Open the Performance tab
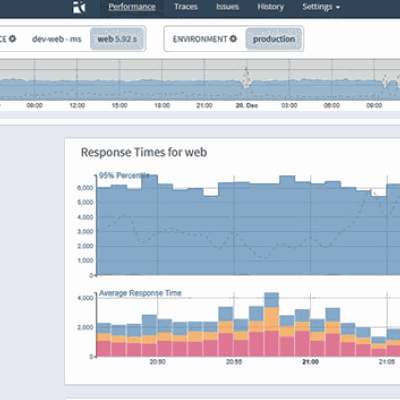 click(132, 7)
